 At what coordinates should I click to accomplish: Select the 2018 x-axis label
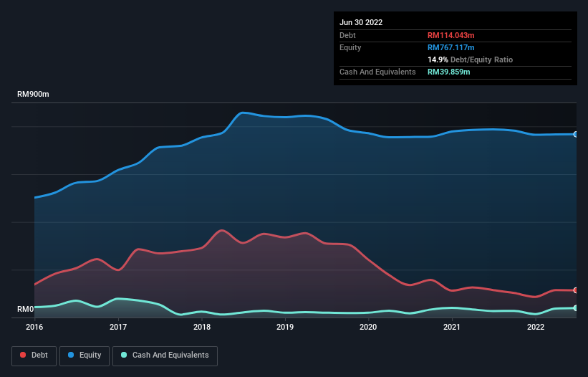tap(202, 327)
